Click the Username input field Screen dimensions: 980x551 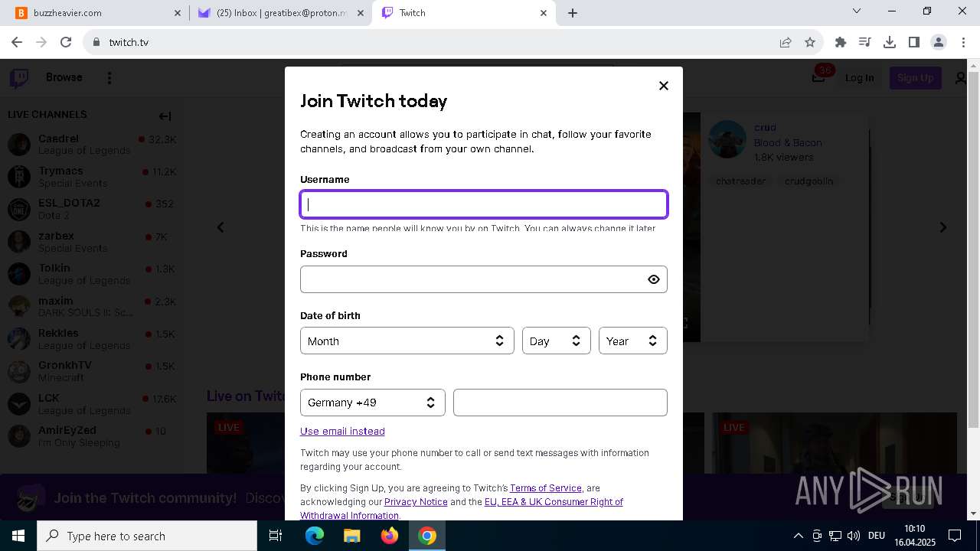(x=484, y=204)
